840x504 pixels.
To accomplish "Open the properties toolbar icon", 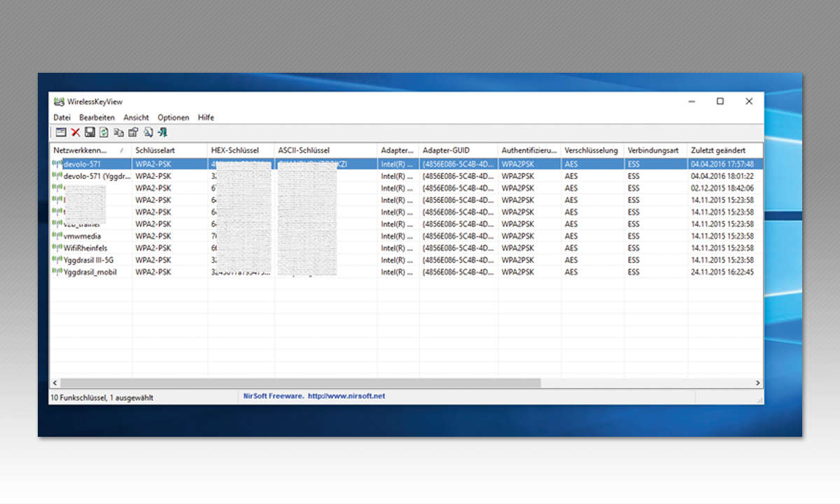I will [x=133, y=132].
